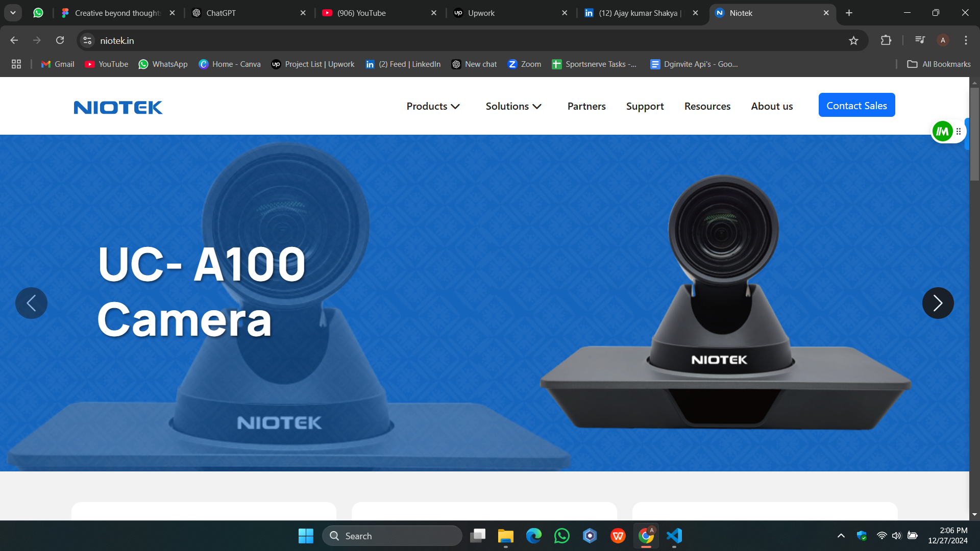Image resolution: width=980 pixels, height=551 pixels.
Task: Open File Explorer from the taskbar
Action: pyautogui.click(x=505, y=536)
